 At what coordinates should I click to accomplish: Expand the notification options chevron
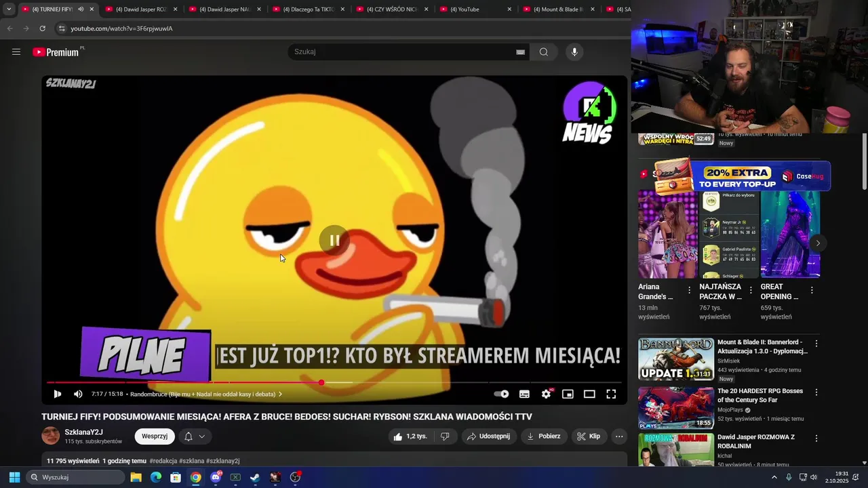tap(202, 436)
